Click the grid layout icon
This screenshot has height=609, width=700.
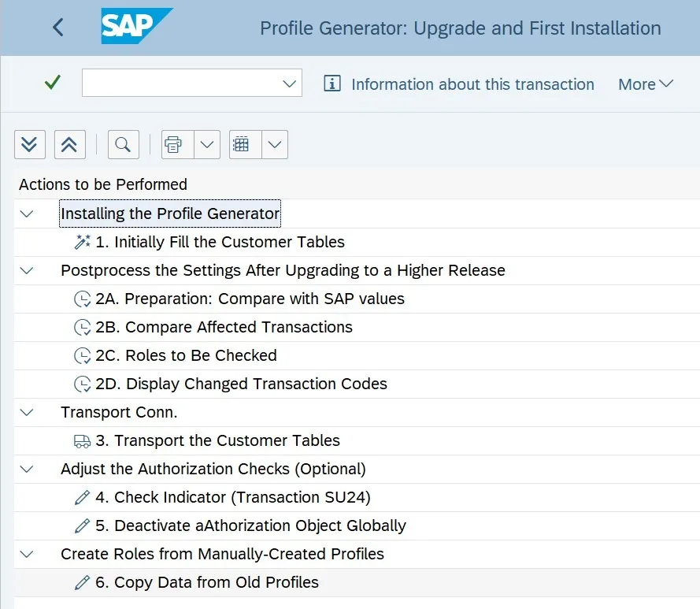coord(242,144)
